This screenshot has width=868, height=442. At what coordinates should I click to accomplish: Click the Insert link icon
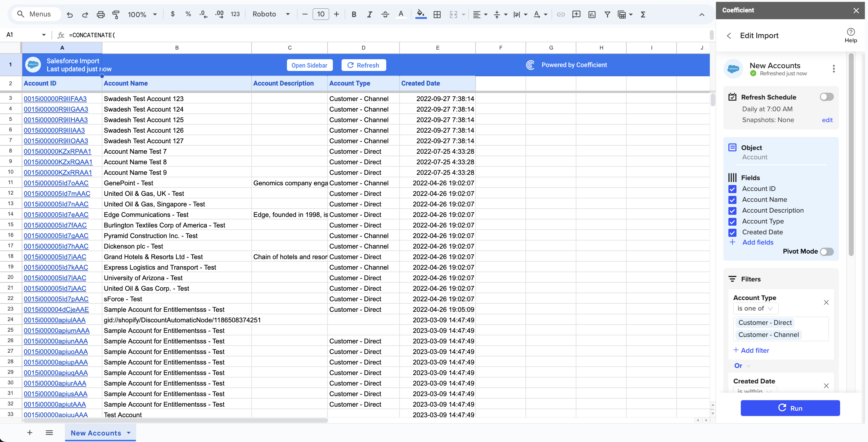point(561,14)
